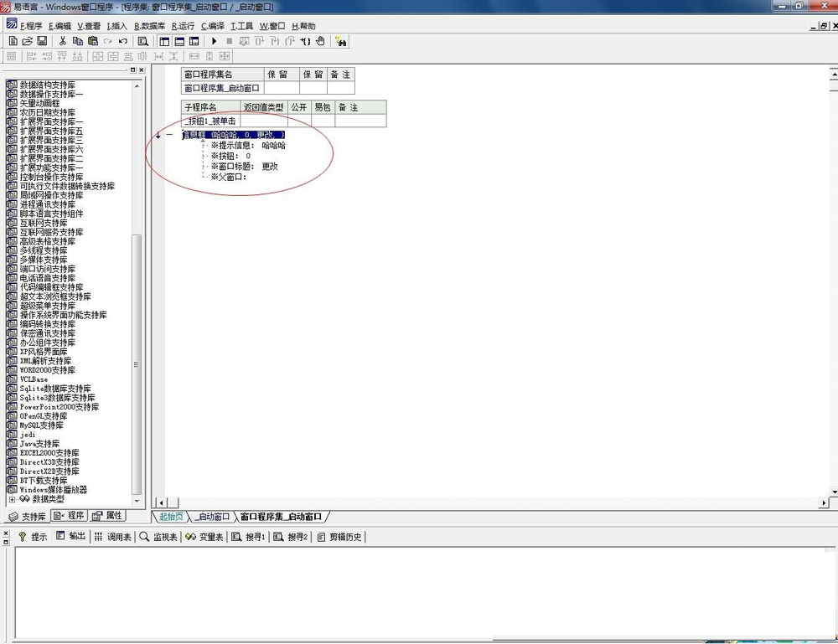This screenshot has width=838, height=644.
Task: Open the 输出 output tab
Action: coord(70,536)
